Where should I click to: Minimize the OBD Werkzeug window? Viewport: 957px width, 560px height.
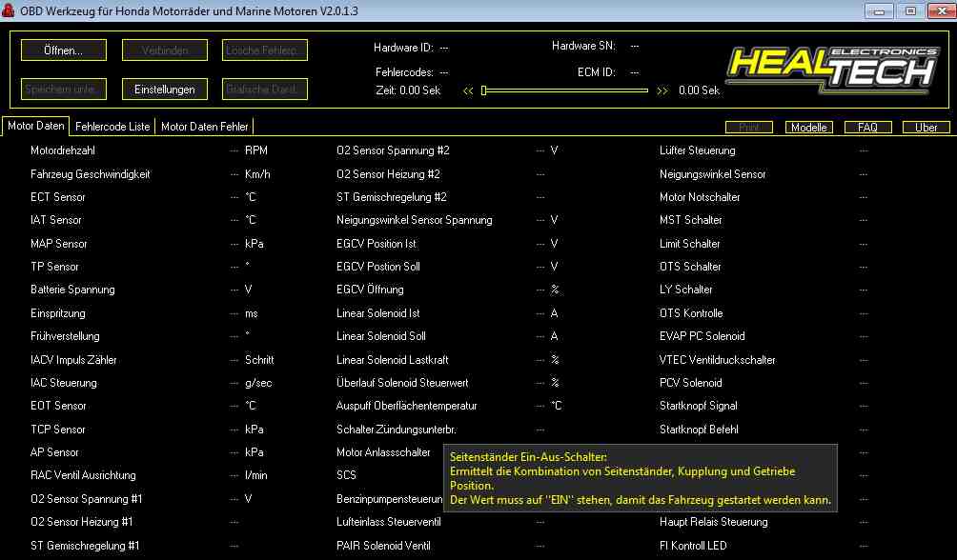879,10
